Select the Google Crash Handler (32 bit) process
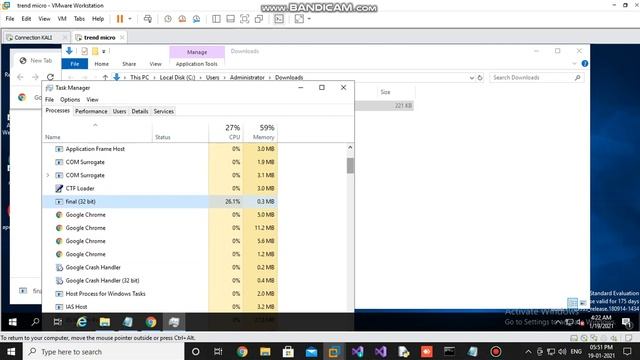The image size is (640, 360). pyautogui.click(x=160, y=281)
